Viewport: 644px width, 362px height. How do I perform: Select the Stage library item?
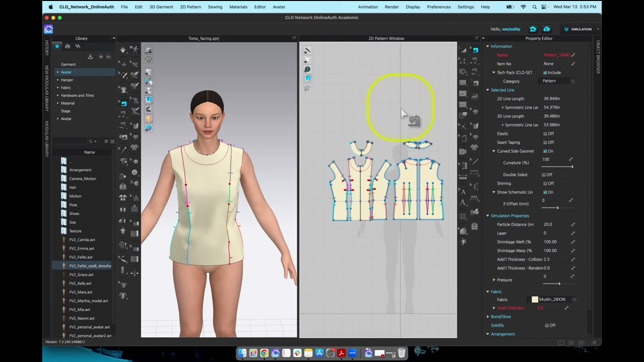pos(65,111)
